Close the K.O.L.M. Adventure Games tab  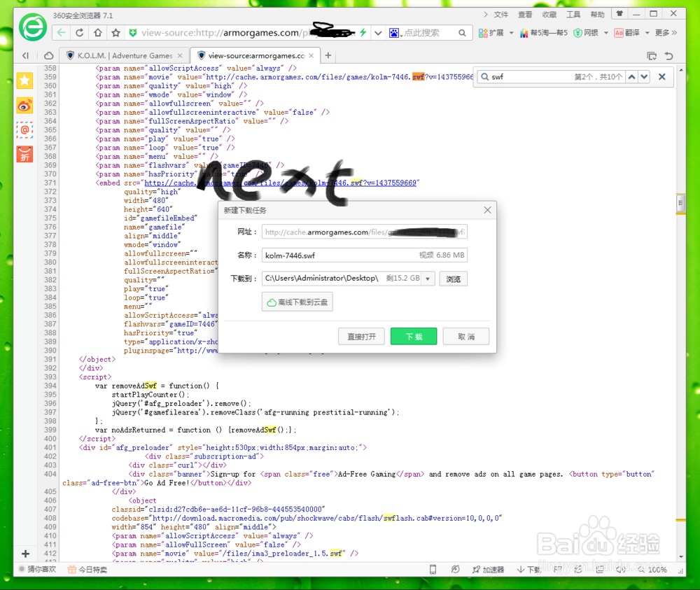(x=180, y=55)
